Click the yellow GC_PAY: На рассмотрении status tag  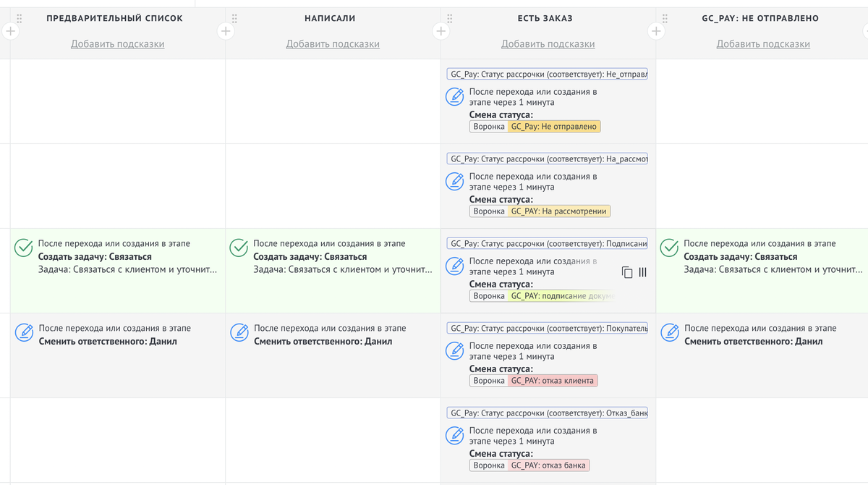(x=559, y=211)
